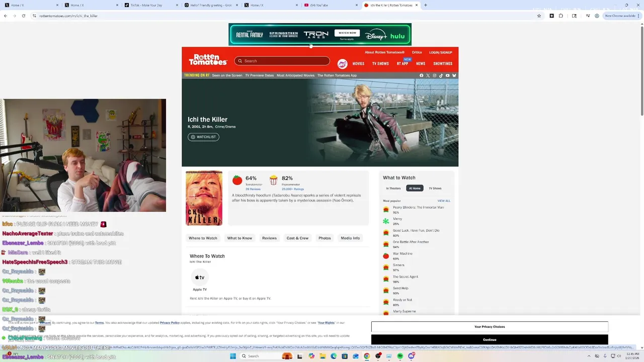This screenshot has width=644, height=362.
Task: Open Chrome from the taskbar
Action: tap(367, 356)
